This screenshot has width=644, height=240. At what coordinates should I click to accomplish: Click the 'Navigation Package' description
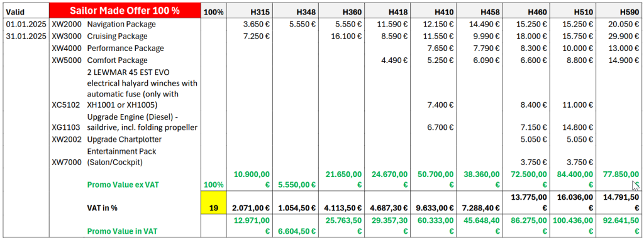click(121, 25)
